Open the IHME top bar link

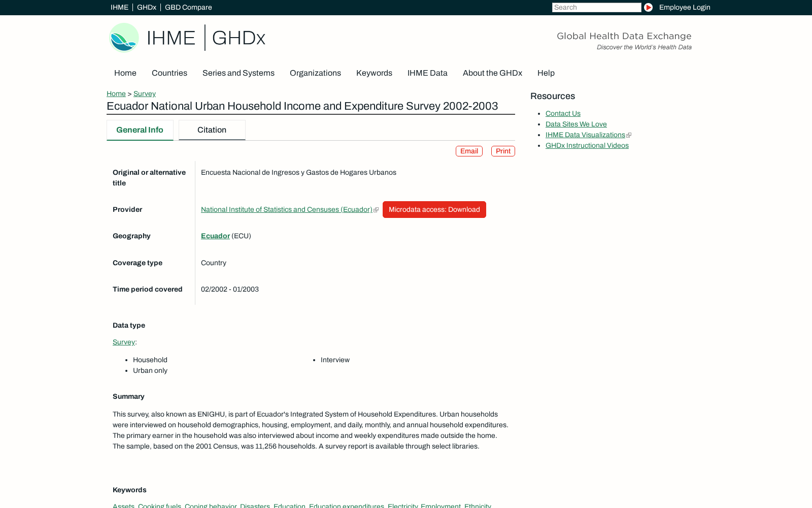tap(119, 7)
